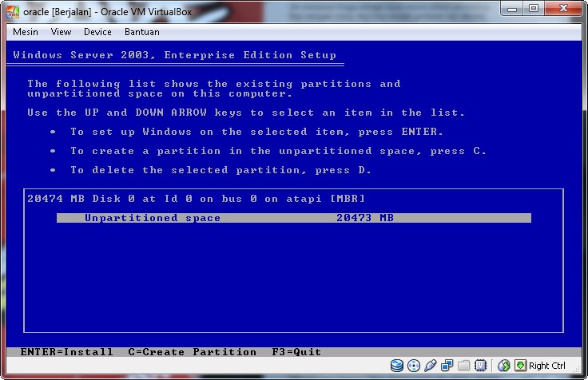Click the 'Windows Server 2003, Enterprise Edition Setup' heading

pyautogui.click(x=175, y=55)
